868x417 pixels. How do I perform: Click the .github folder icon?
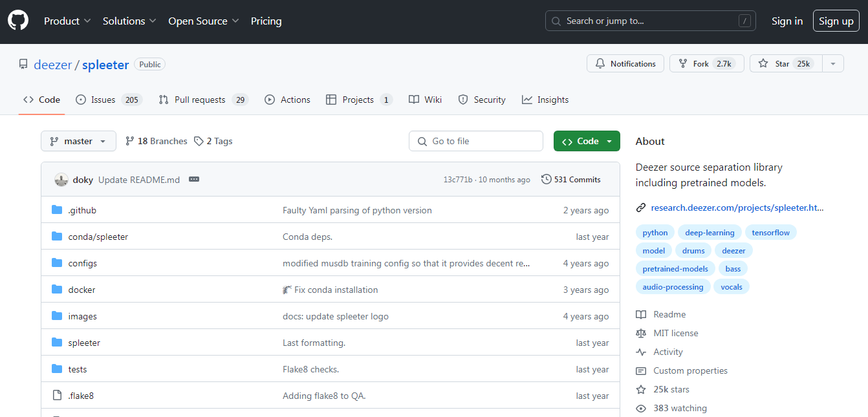tap(57, 210)
